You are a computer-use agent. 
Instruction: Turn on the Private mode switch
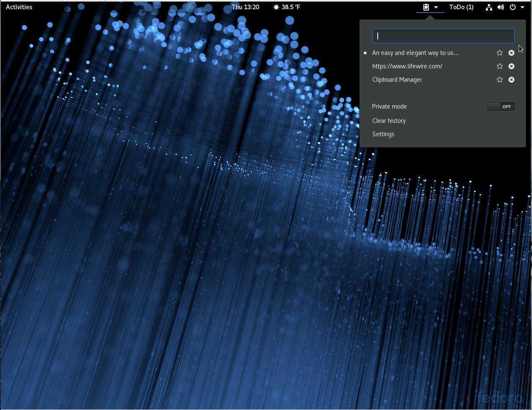[x=501, y=106]
